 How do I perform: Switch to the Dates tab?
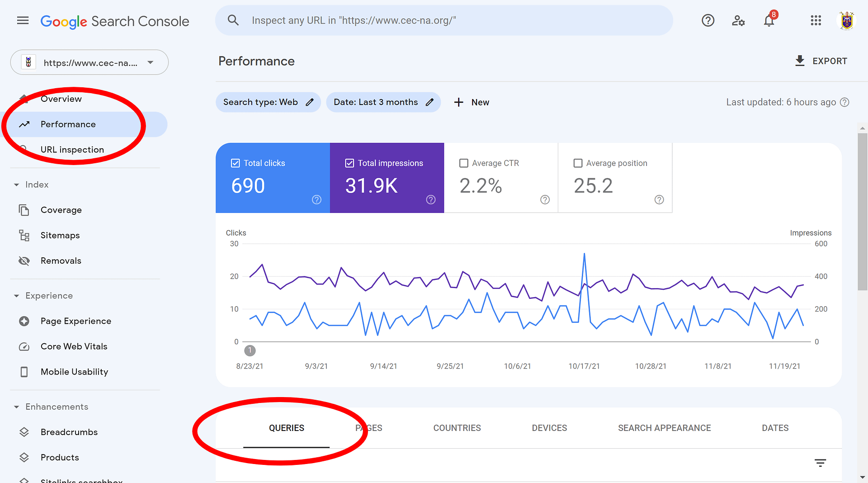click(775, 428)
